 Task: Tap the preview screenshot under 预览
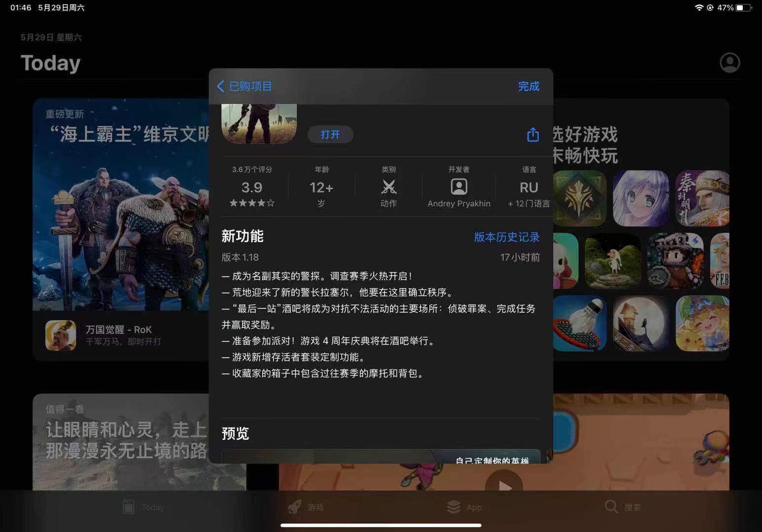coord(381,457)
